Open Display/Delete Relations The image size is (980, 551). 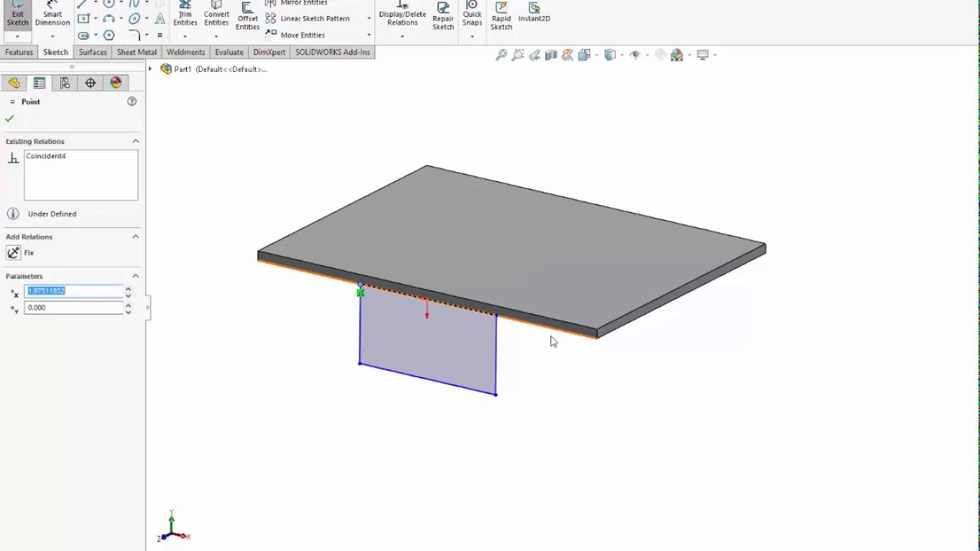pyautogui.click(x=402, y=15)
